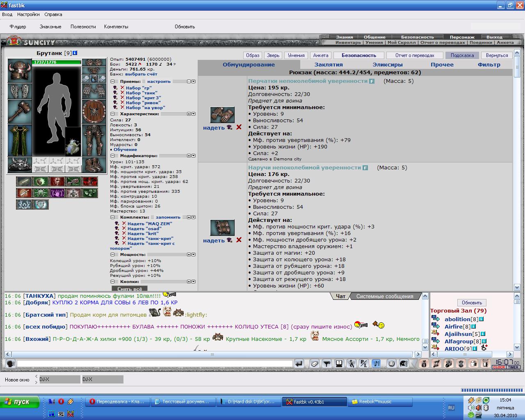Move Приемы section down with arrow
Image resolution: width=525 pixels, height=420 pixels.
click(194, 81)
